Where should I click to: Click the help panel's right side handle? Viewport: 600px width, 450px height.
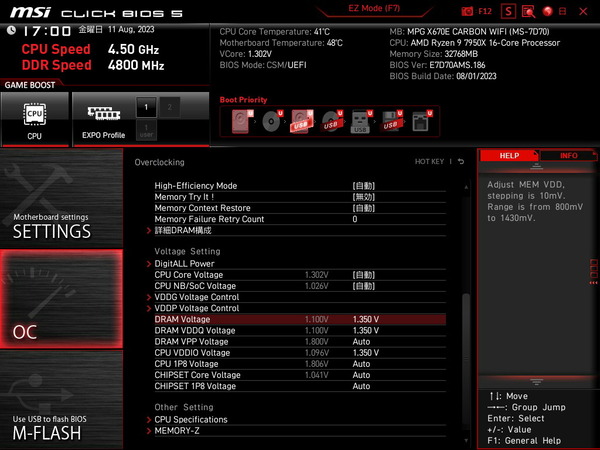tap(593, 271)
